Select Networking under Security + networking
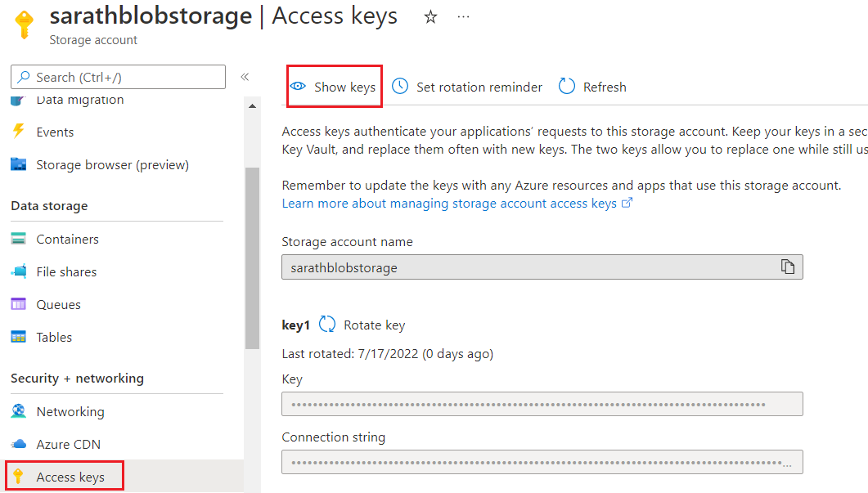Image resolution: width=868 pixels, height=493 pixels. [x=70, y=411]
